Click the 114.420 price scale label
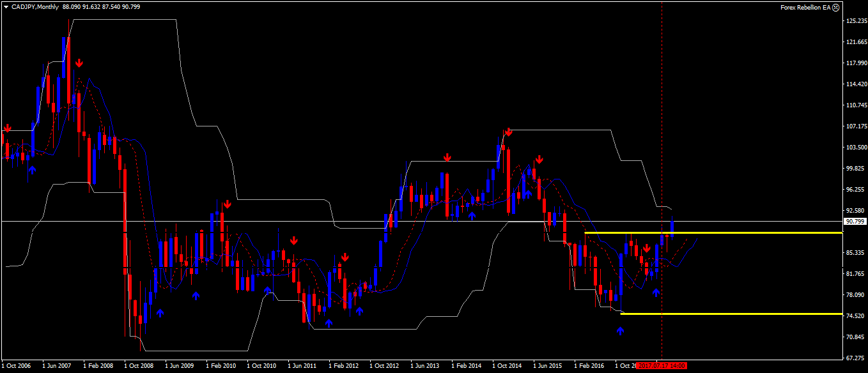The image size is (868, 373). pyautogui.click(x=855, y=84)
